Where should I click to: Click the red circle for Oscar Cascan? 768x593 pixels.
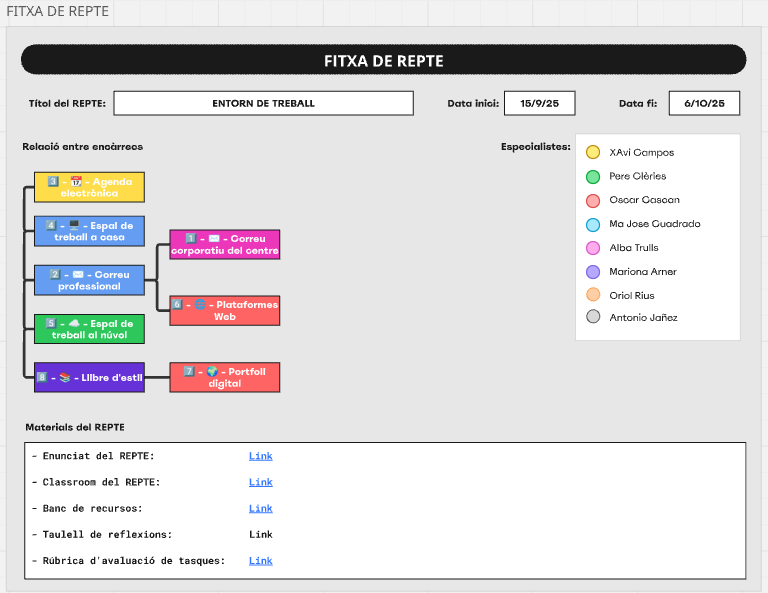click(593, 200)
